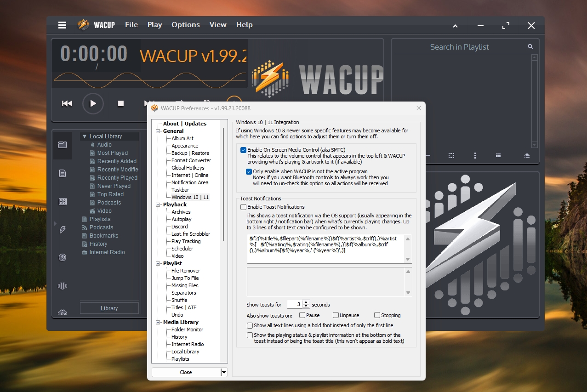
Task: Open Playlists in WACUP library tree
Action: coord(100,219)
